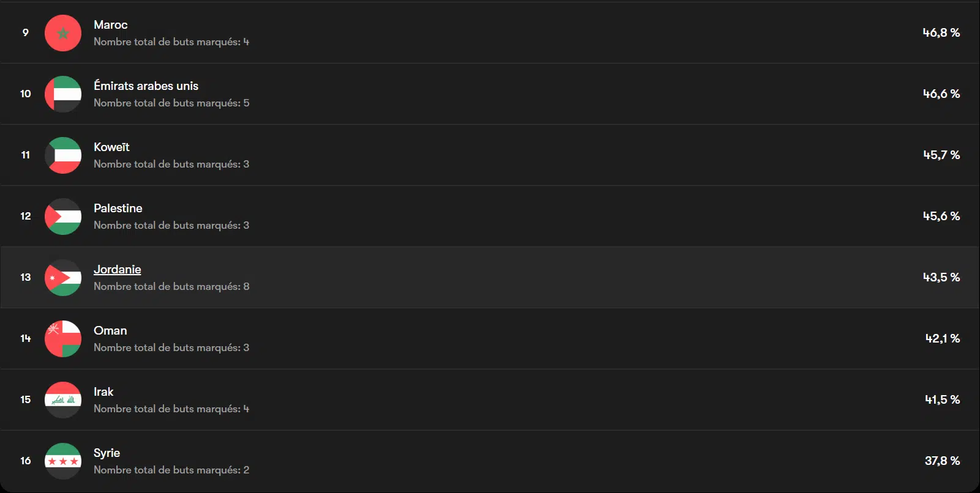
Task: Click the Palestine flag icon
Action: coord(63,217)
